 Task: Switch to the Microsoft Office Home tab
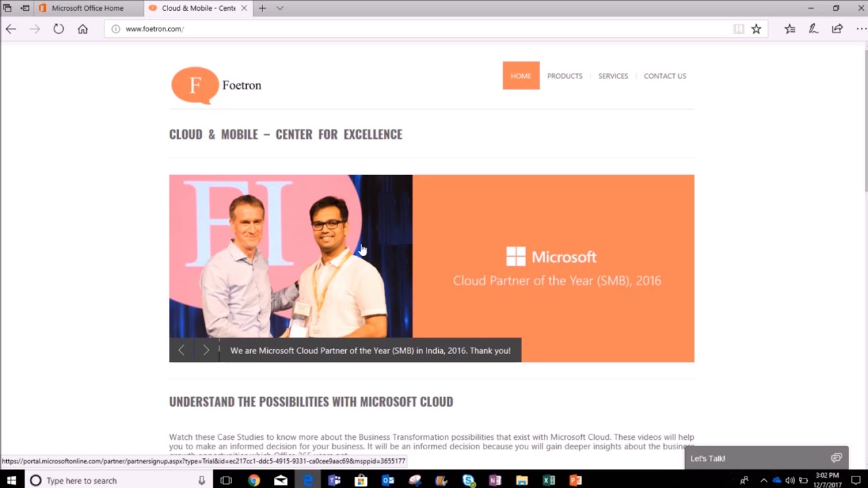(x=88, y=8)
